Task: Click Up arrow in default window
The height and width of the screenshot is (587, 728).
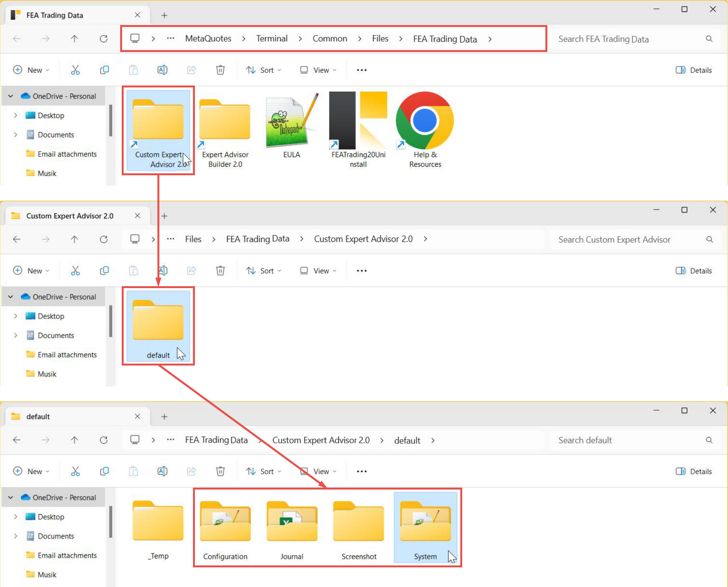Action: (x=74, y=440)
